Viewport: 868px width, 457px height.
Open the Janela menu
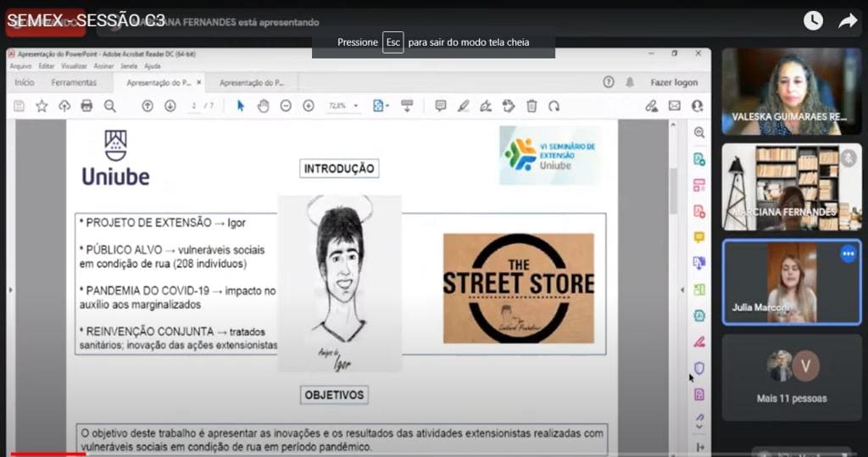click(x=129, y=66)
